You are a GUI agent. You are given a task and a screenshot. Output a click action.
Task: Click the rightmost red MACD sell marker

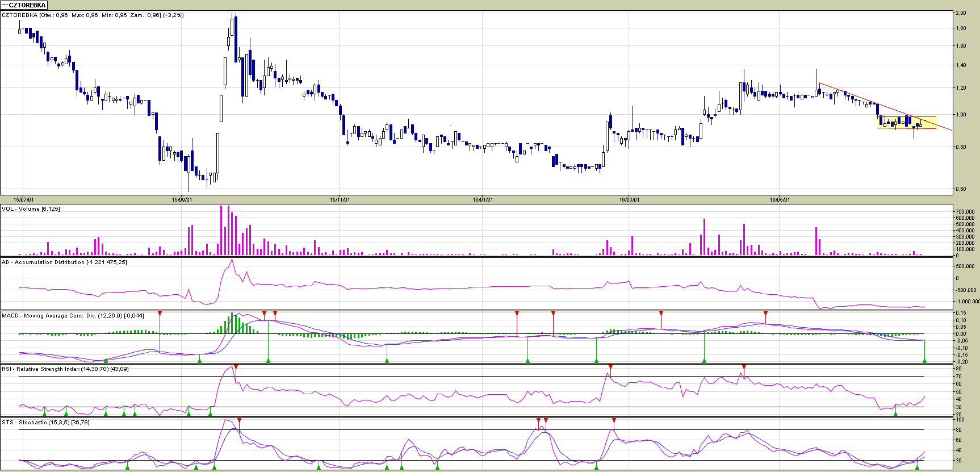click(765, 314)
